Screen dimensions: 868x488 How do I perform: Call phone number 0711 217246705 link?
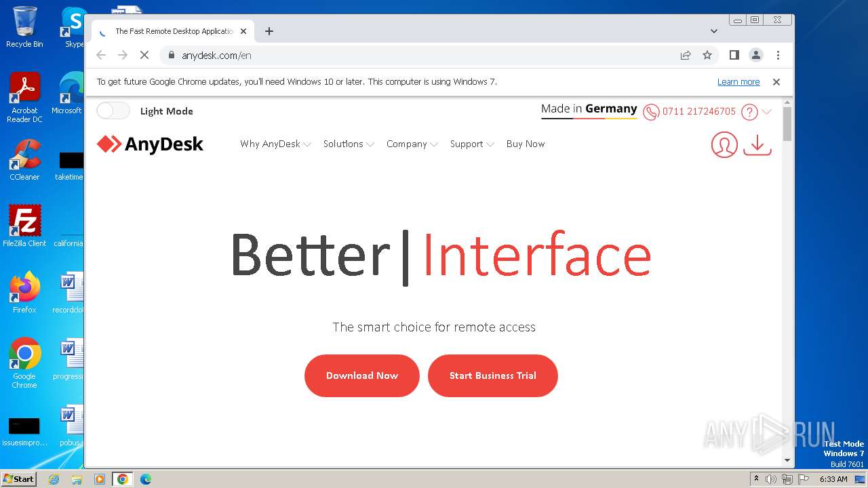point(699,111)
